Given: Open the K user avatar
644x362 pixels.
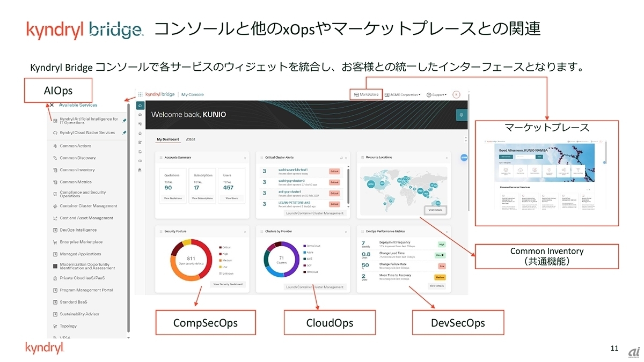Looking at the screenshot, I should pyautogui.click(x=457, y=94).
